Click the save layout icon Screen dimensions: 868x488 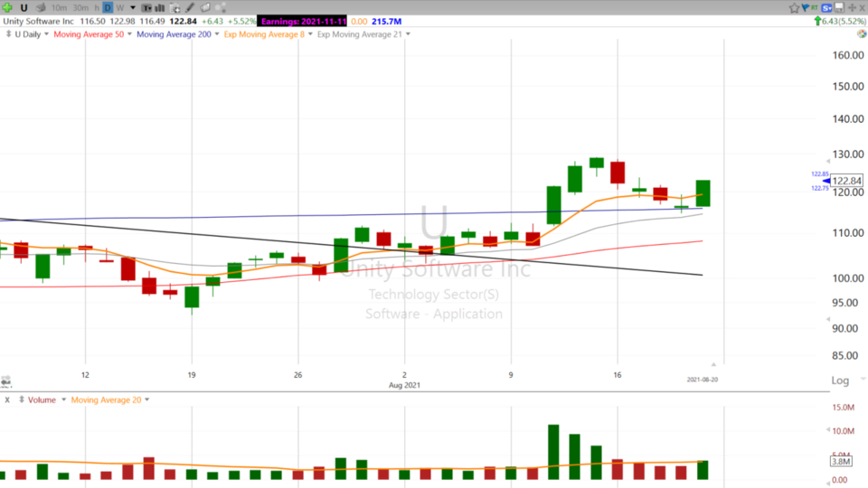839,8
